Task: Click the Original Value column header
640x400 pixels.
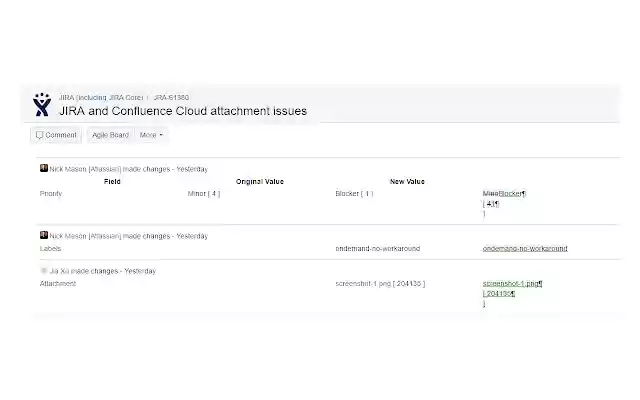Action: click(x=260, y=182)
